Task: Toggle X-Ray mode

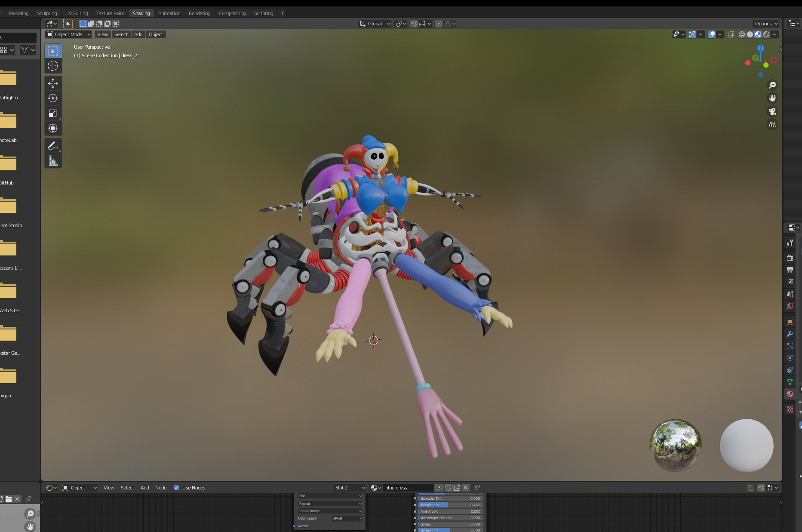Action: (731, 34)
